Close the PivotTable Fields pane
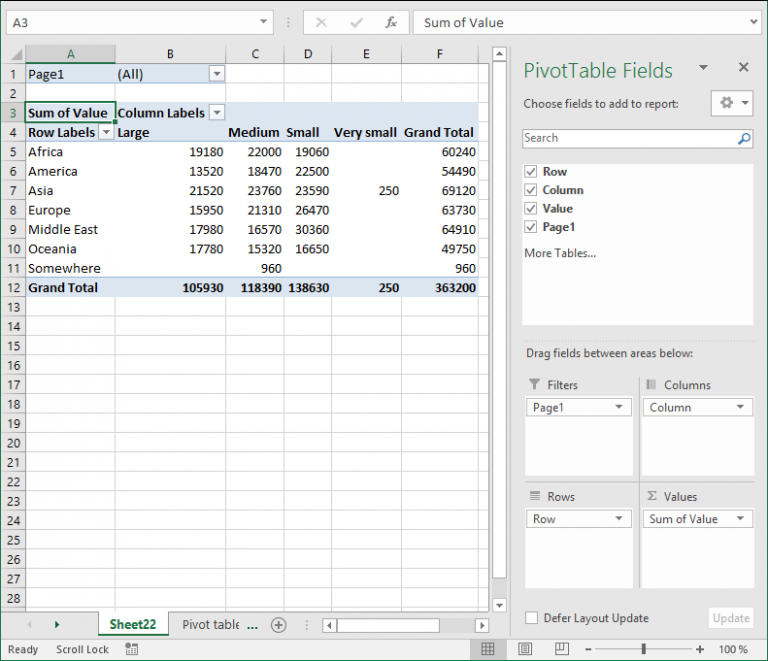The image size is (768, 661). (744, 67)
